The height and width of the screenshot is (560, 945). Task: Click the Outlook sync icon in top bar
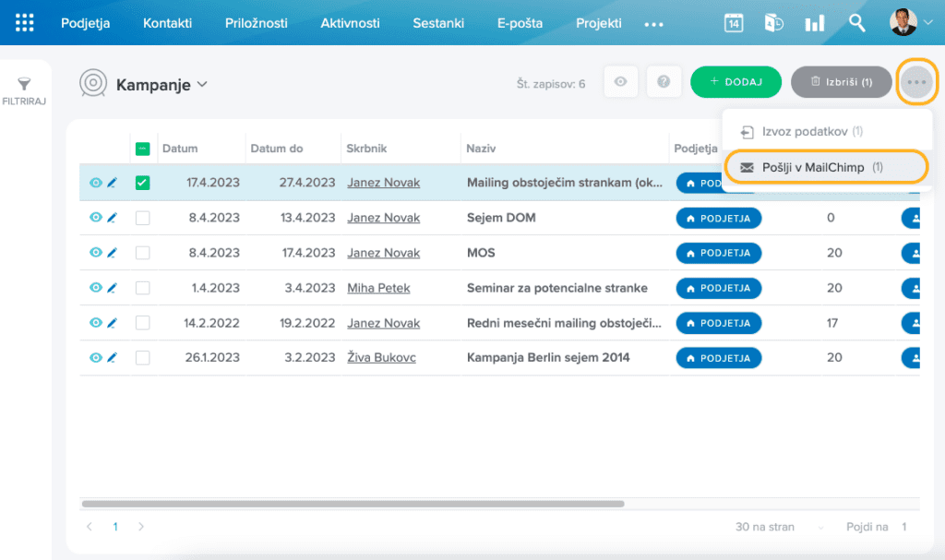[774, 23]
